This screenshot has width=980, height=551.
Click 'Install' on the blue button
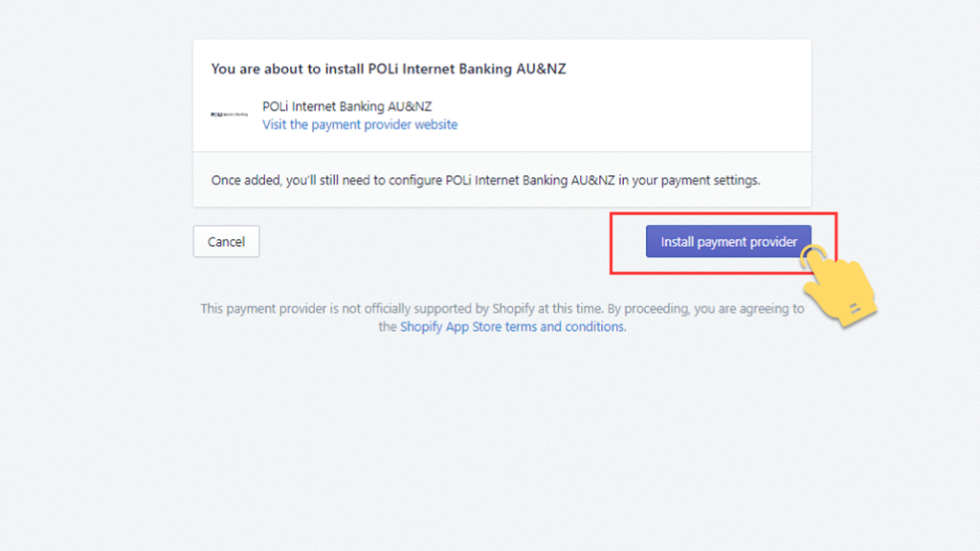[677, 242]
